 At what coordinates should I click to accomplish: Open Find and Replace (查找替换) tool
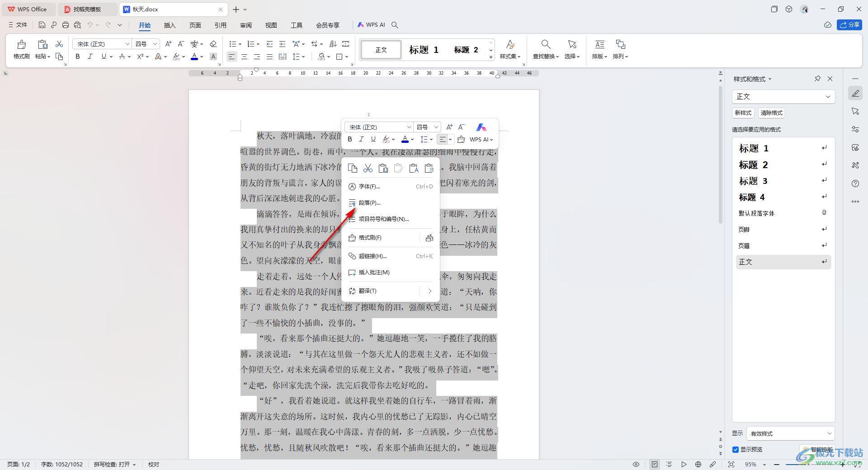click(x=546, y=49)
